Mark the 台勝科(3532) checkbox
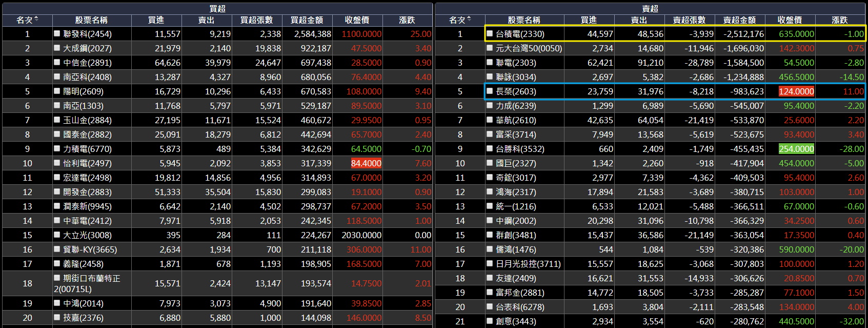Viewport: 868px width, 328px height. pyautogui.click(x=490, y=148)
